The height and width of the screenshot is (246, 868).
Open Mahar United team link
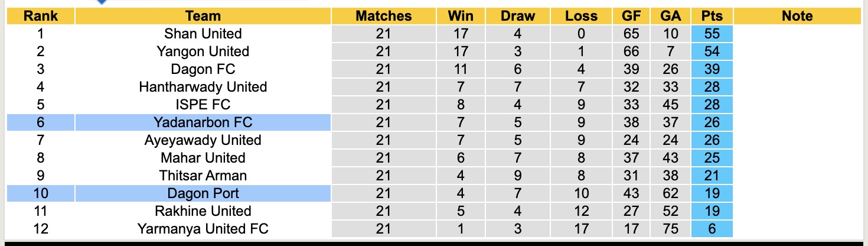point(203,158)
